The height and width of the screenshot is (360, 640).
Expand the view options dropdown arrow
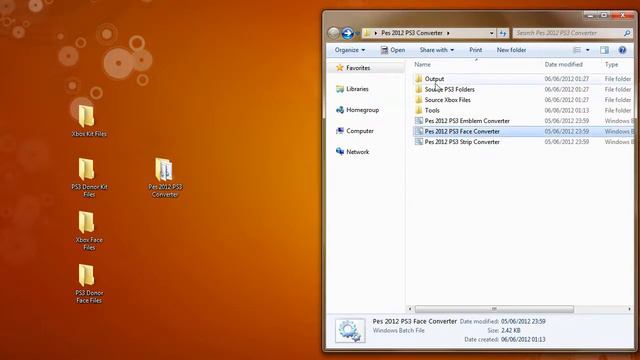click(588, 50)
